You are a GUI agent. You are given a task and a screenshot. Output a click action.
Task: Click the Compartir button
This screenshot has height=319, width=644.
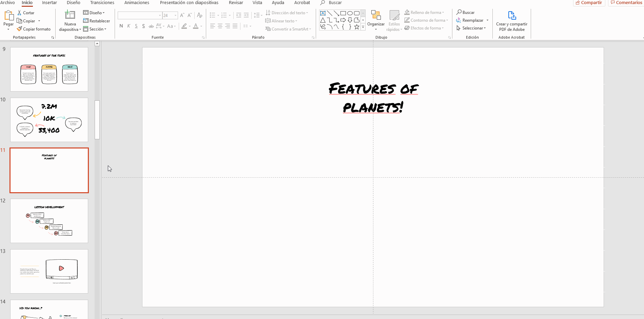point(589,3)
